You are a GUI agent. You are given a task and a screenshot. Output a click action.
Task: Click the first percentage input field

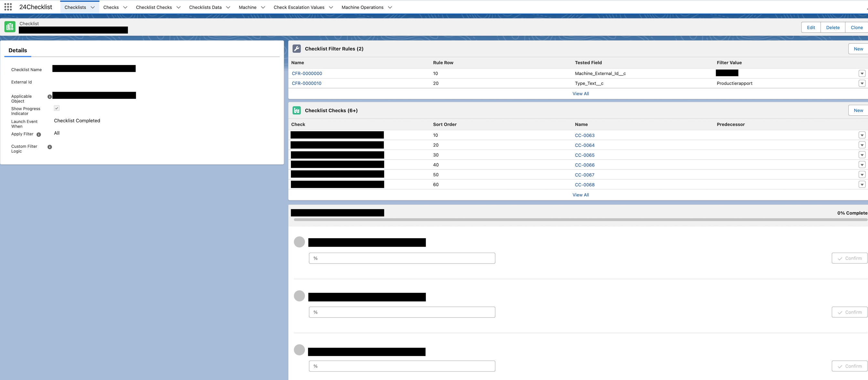click(402, 259)
